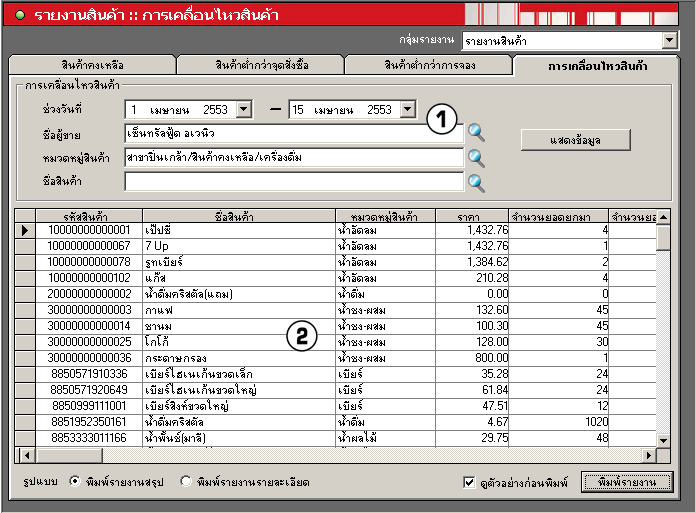
Task: Switch to the สินค้าคงเหลือ tab
Action: (92, 65)
